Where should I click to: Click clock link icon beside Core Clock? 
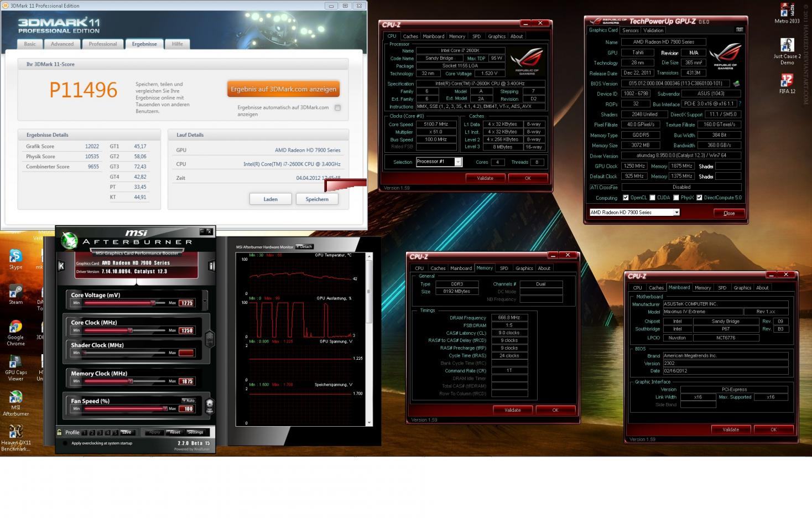[210, 338]
